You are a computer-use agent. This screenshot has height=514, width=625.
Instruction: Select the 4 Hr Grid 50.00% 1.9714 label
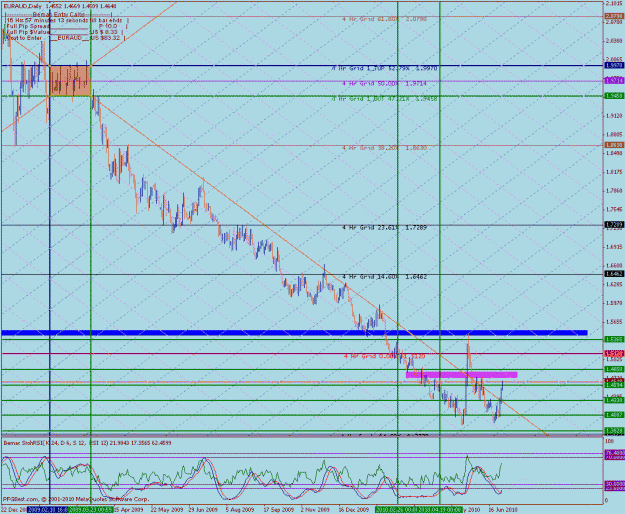(x=384, y=83)
